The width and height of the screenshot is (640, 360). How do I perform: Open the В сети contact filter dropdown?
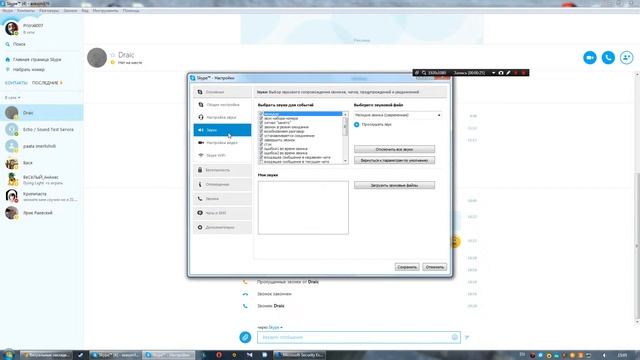coord(13,98)
